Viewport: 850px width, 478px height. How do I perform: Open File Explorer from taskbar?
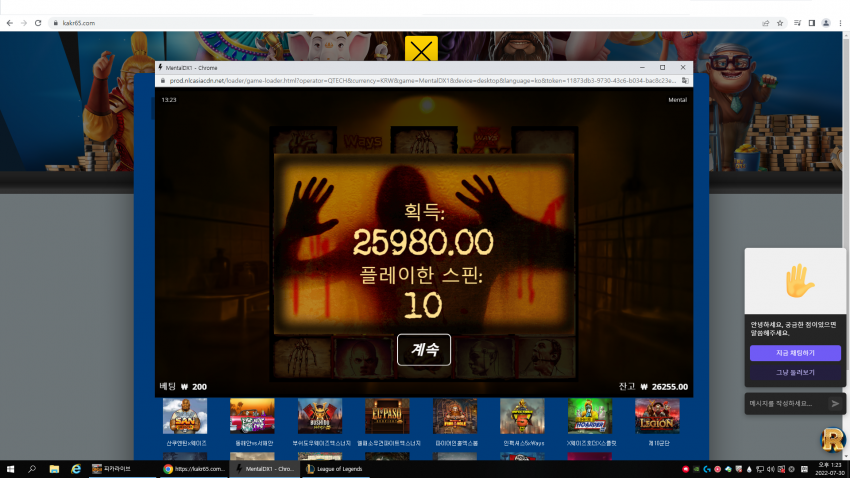pos(54,469)
